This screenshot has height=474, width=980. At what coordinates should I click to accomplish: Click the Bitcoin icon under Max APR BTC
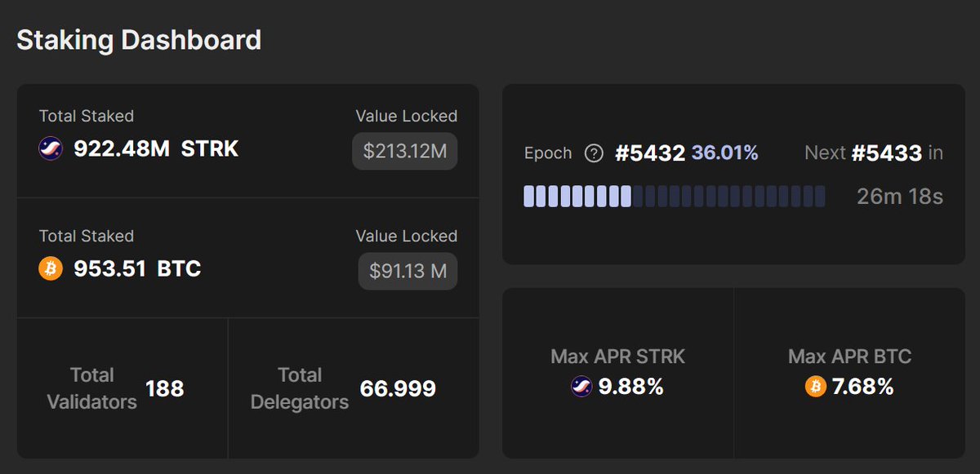point(816,386)
